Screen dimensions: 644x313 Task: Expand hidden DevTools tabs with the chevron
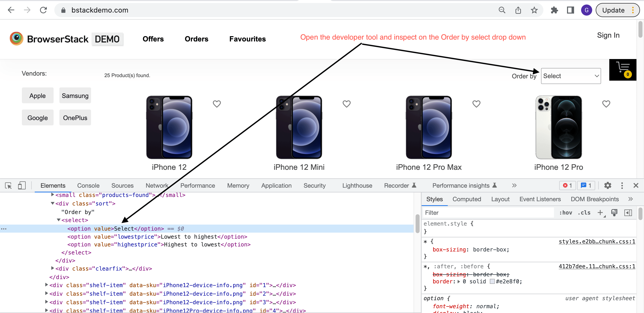click(514, 185)
